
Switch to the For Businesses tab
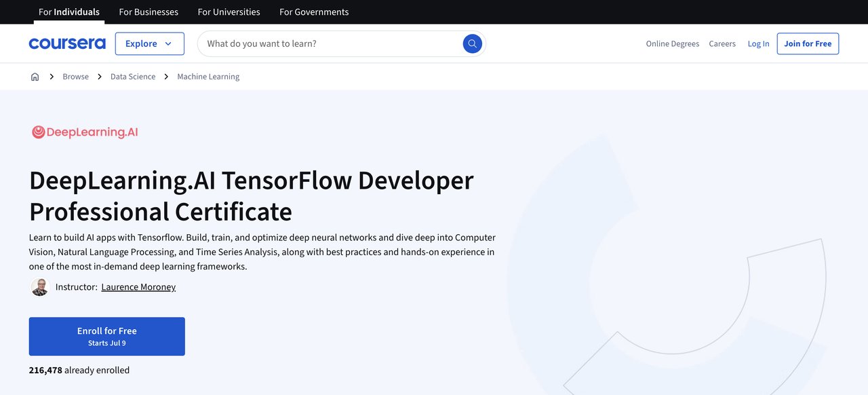point(149,12)
